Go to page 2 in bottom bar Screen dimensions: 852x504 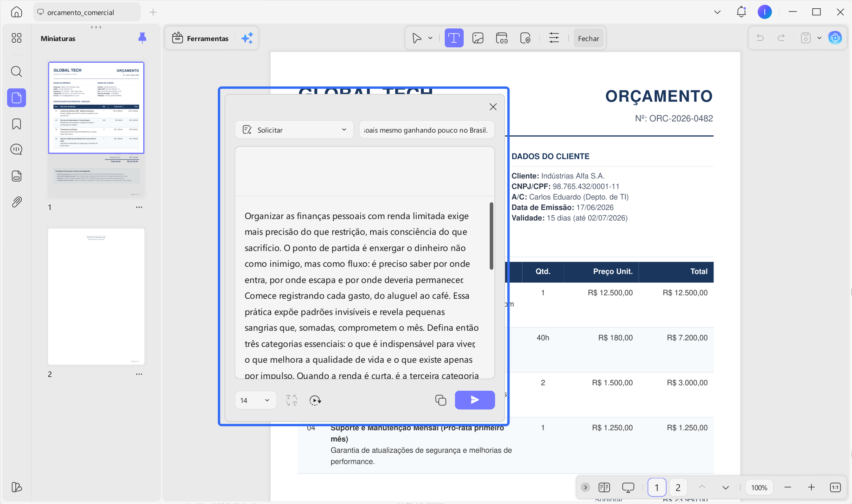coord(678,487)
